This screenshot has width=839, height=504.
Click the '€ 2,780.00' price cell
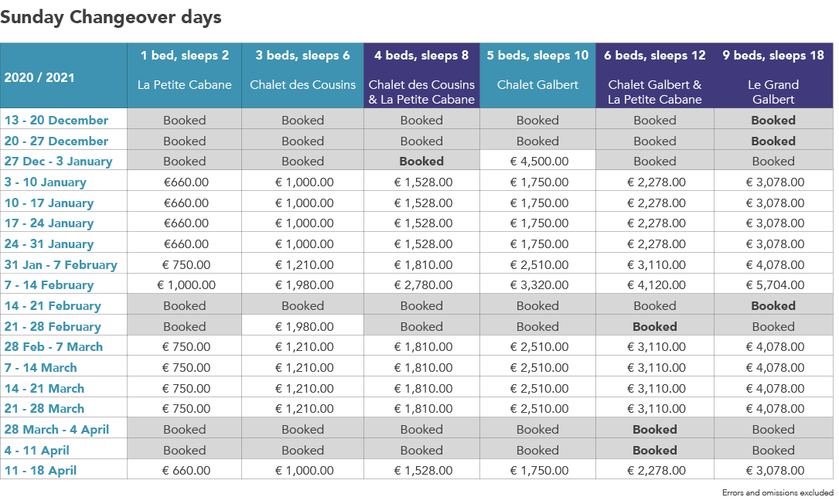click(x=423, y=285)
